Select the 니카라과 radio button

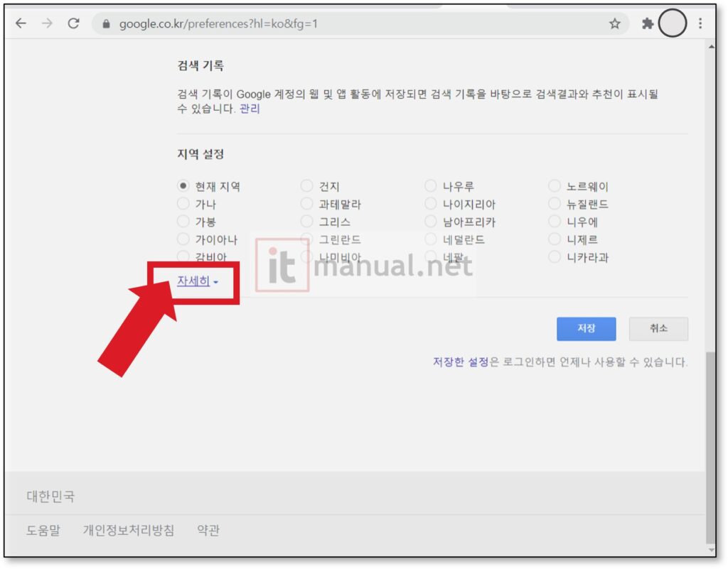[x=555, y=256]
